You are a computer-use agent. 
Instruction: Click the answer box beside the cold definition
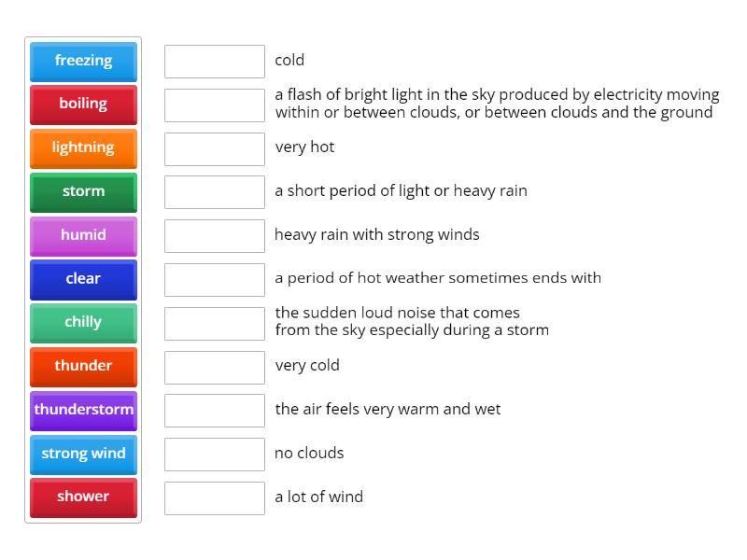214,61
